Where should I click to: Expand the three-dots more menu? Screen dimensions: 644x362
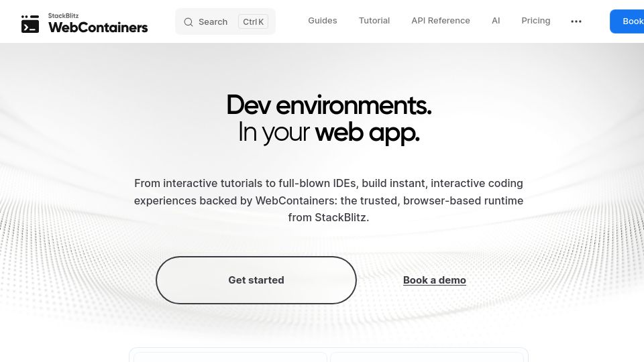(x=576, y=21)
